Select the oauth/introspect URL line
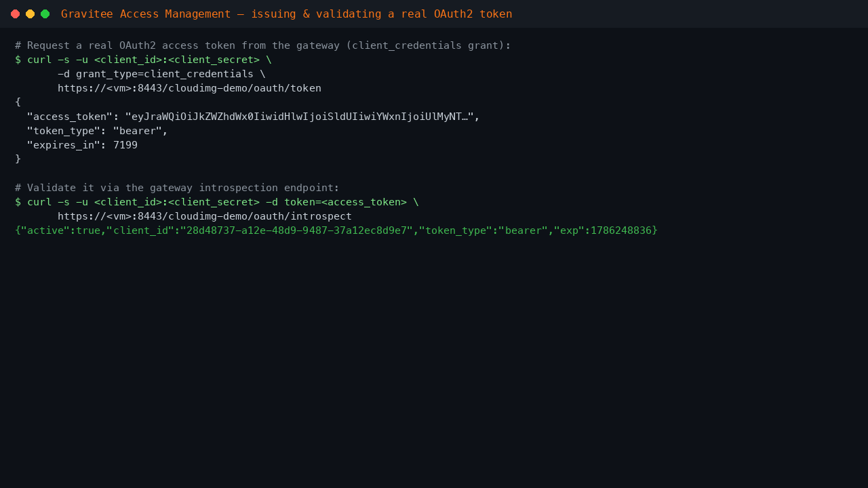 coord(205,216)
